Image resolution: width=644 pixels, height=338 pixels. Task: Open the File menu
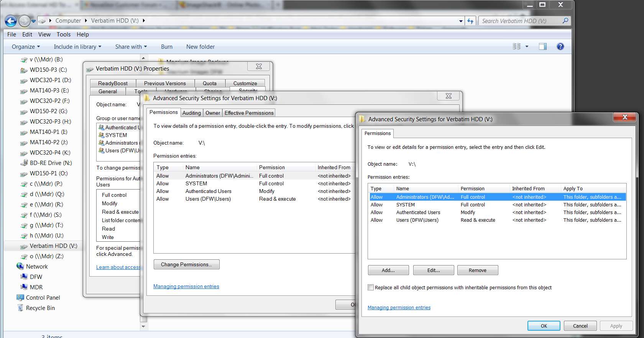click(11, 34)
